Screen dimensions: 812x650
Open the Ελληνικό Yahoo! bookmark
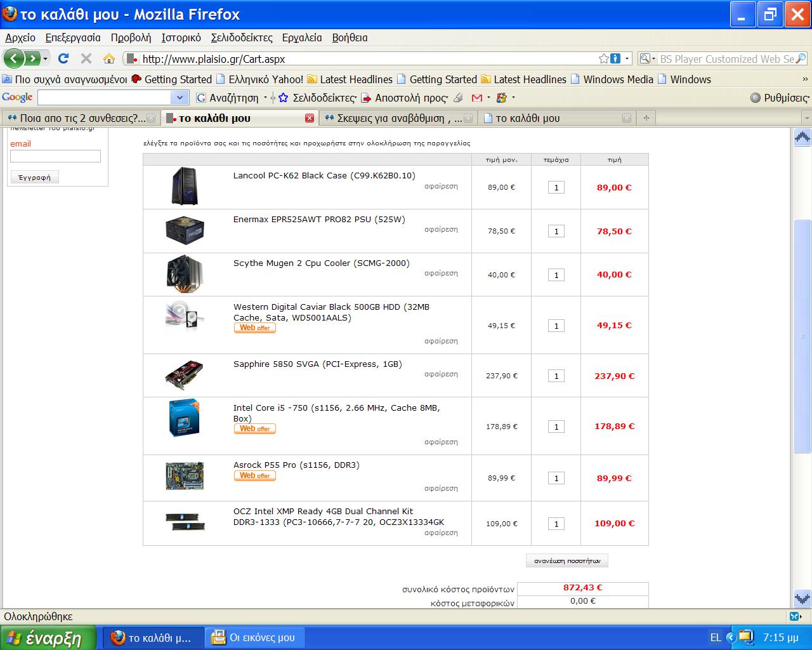pos(259,79)
